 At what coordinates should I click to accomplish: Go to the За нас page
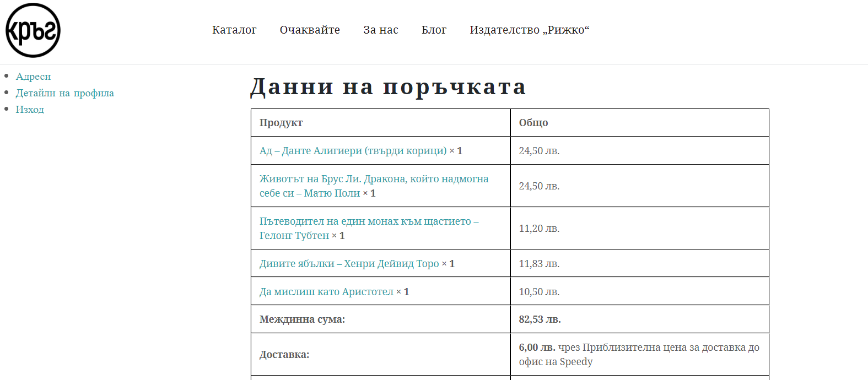[x=381, y=30]
